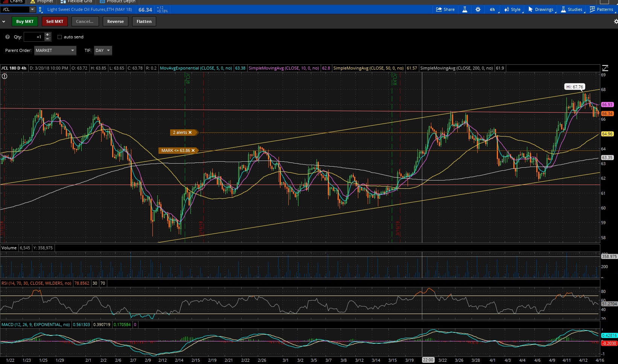Click the help question mark beside Qty
The width and height of the screenshot is (618, 364).
coord(8,37)
